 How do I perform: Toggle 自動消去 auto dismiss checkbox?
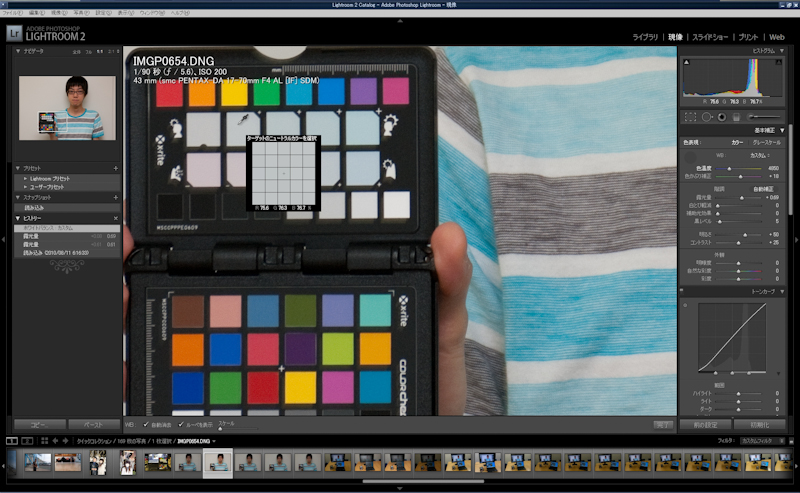(x=146, y=424)
